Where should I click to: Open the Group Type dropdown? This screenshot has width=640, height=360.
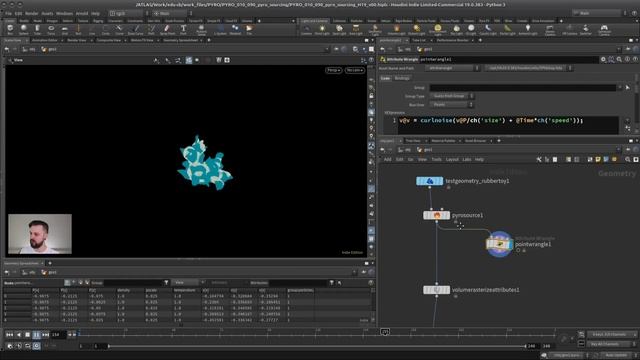pyautogui.click(x=452, y=96)
